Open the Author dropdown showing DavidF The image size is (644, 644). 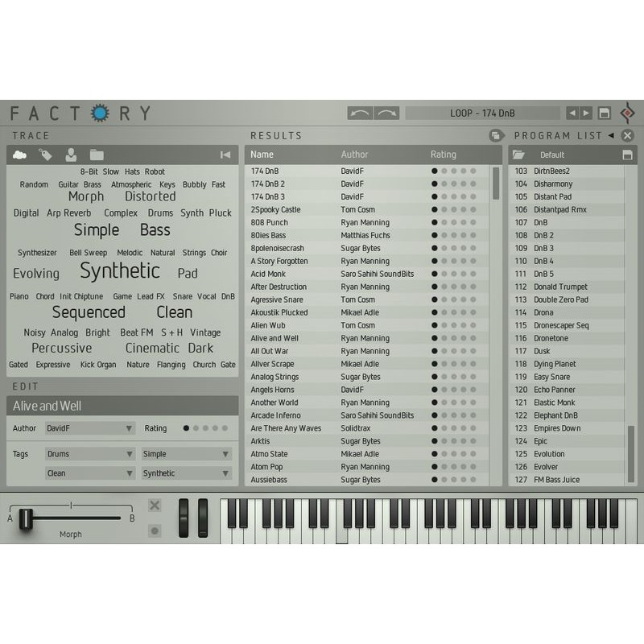click(89, 428)
